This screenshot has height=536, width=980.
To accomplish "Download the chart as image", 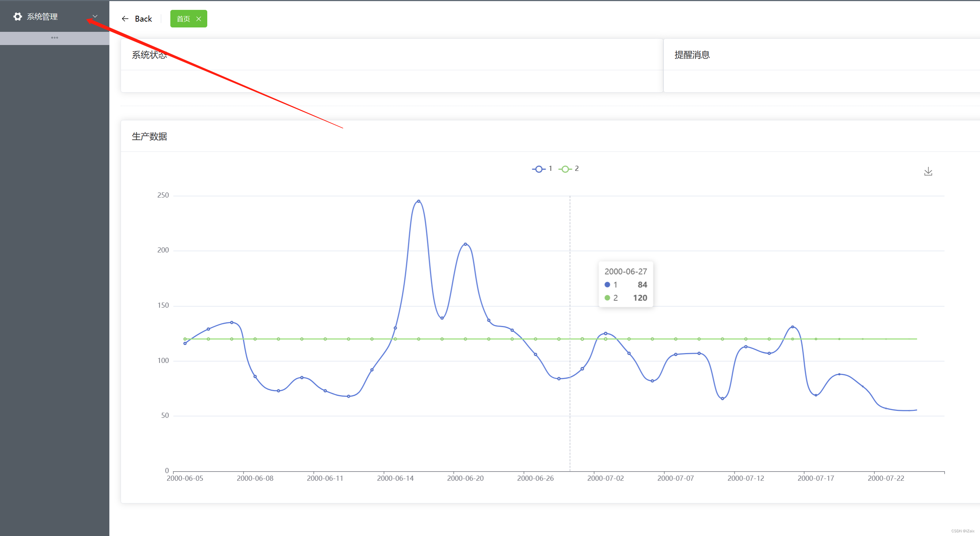I will tap(928, 171).
